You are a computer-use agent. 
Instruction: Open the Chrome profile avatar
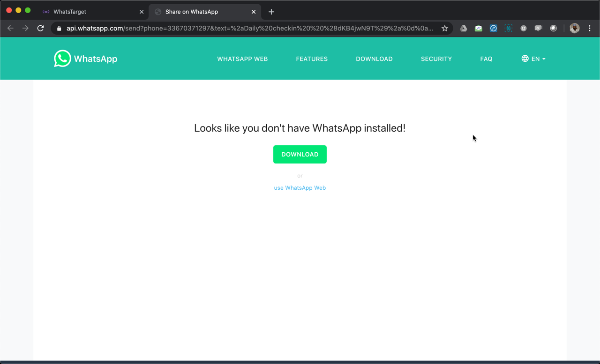click(574, 28)
